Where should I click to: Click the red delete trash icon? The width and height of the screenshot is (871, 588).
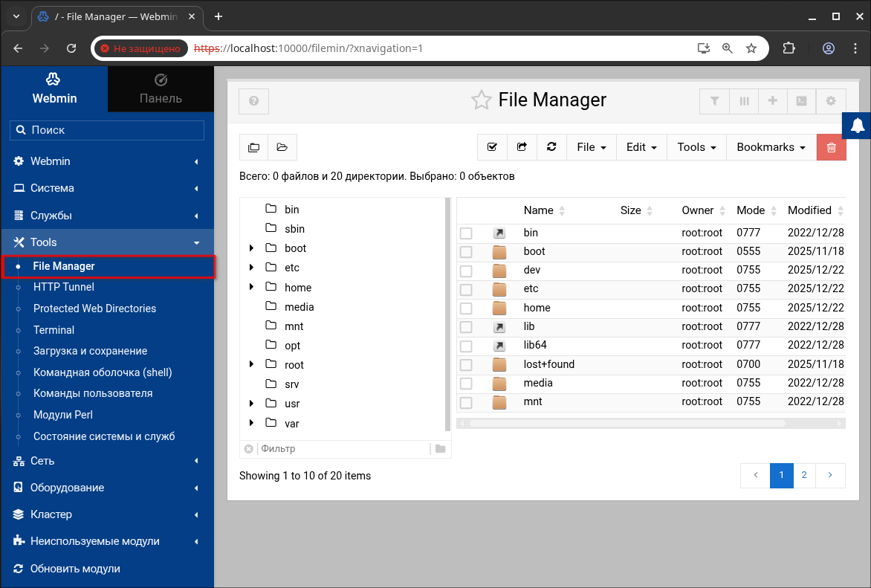coord(831,147)
